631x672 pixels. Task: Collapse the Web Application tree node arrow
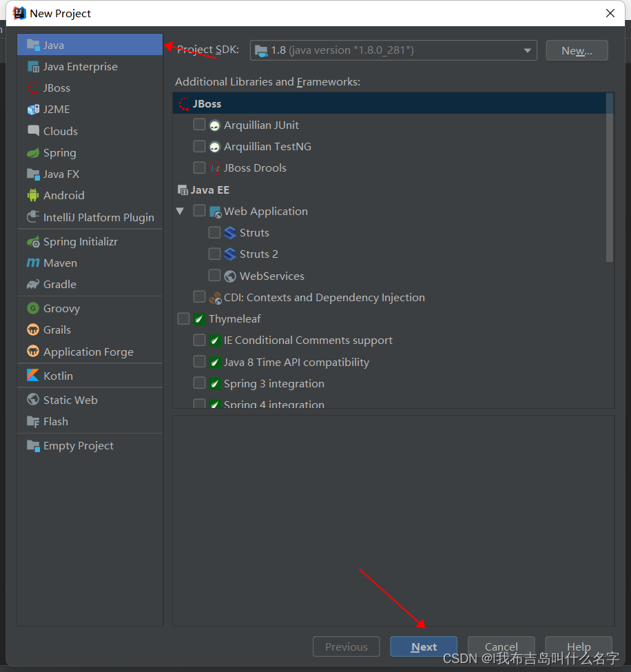click(x=180, y=211)
